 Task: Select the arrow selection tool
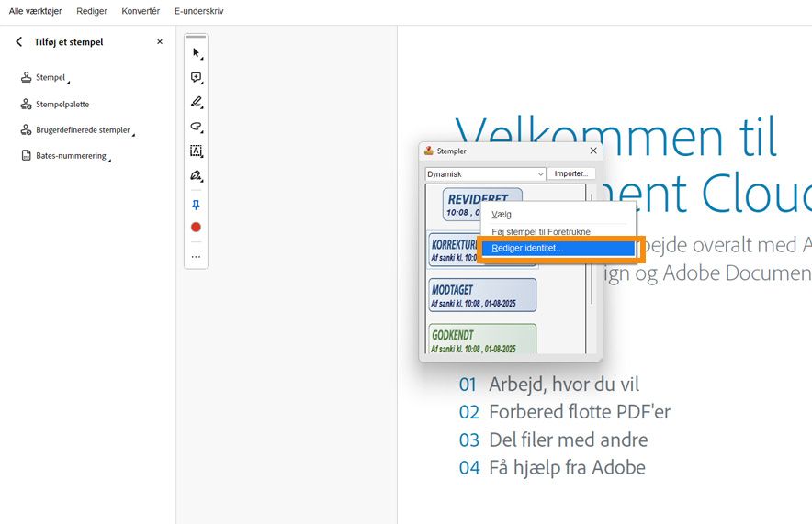tap(197, 52)
